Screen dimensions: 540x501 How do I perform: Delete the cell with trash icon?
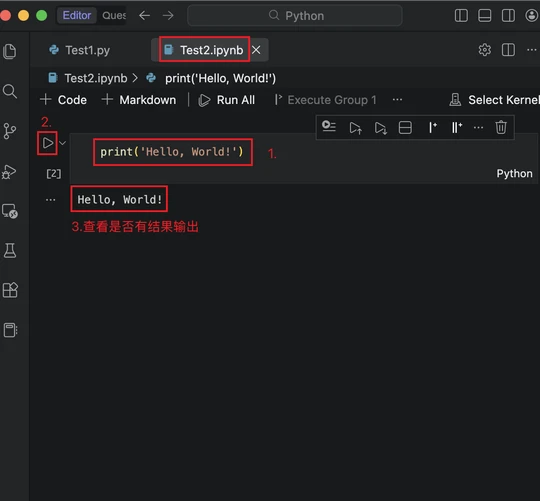point(501,127)
